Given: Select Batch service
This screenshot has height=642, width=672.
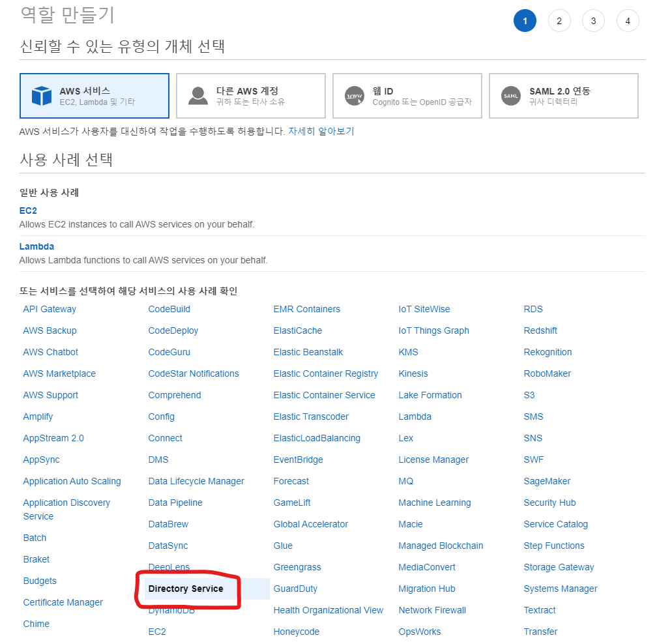Looking at the screenshot, I should coord(35,538).
